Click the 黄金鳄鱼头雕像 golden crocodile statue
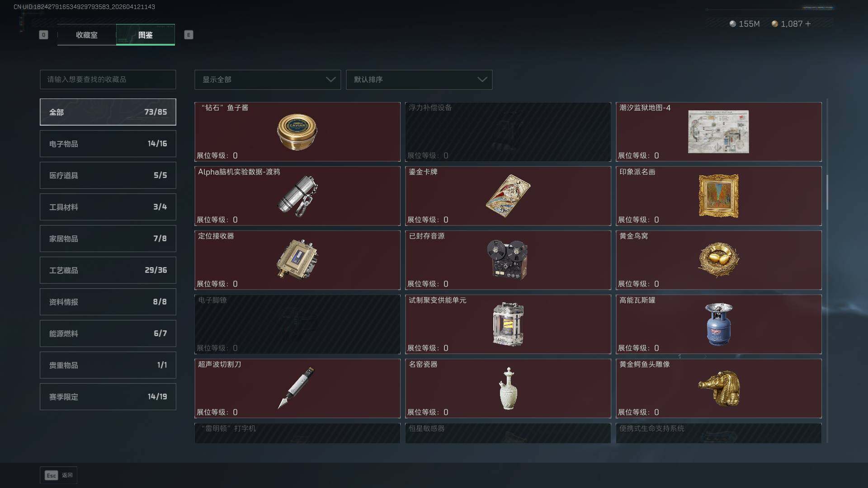Image resolution: width=868 pixels, height=488 pixels. (718, 388)
